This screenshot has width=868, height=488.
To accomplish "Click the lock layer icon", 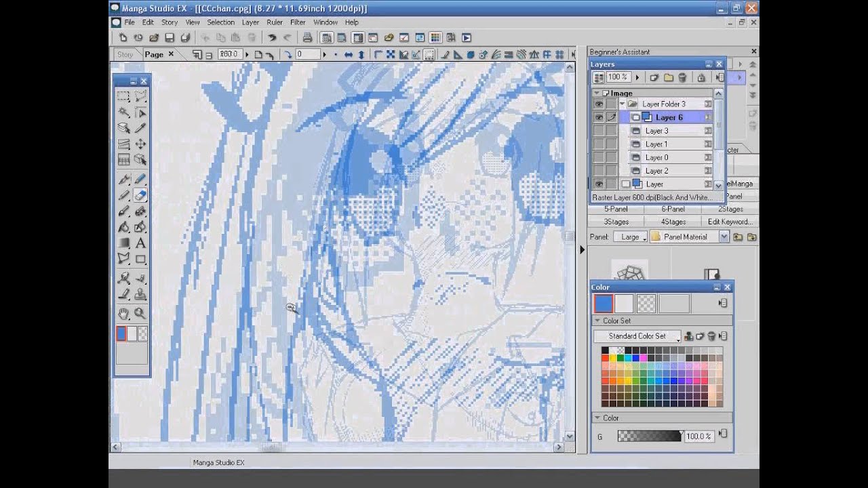I will point(701,77).
